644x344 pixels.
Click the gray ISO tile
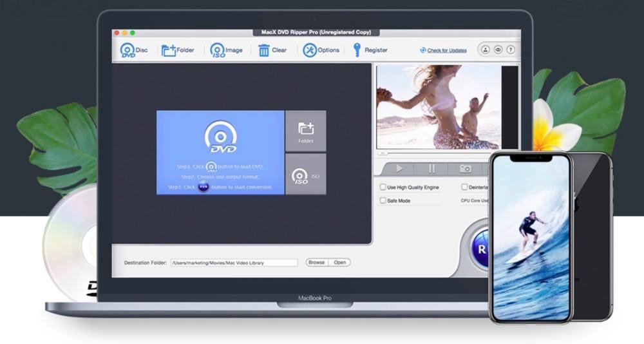(x=305, y=175)
